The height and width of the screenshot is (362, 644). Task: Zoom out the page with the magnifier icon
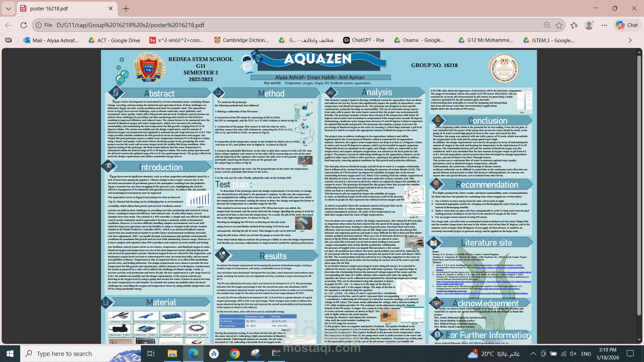[547, 25]
